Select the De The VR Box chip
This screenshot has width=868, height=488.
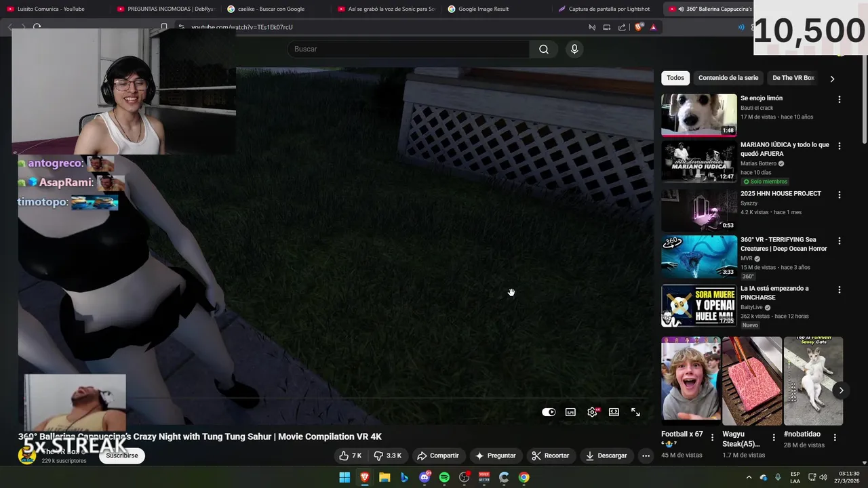pyautogui.click(x=793, y=78)
